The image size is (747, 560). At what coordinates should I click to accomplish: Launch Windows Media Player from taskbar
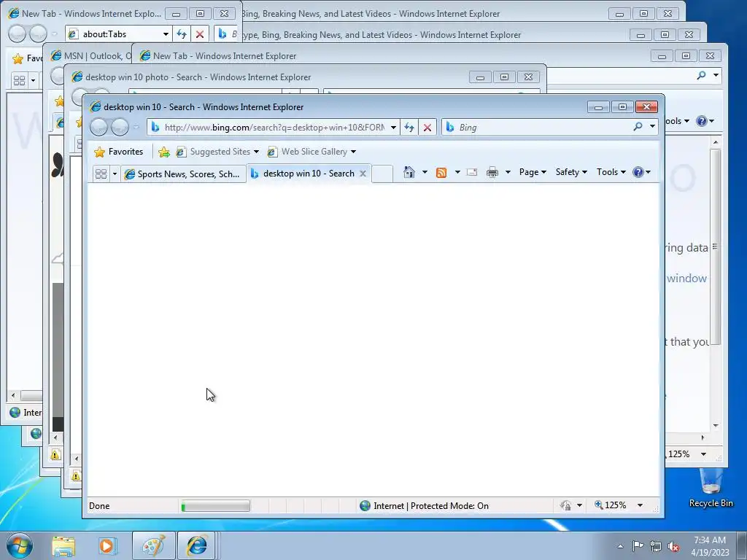pos(107,545)
